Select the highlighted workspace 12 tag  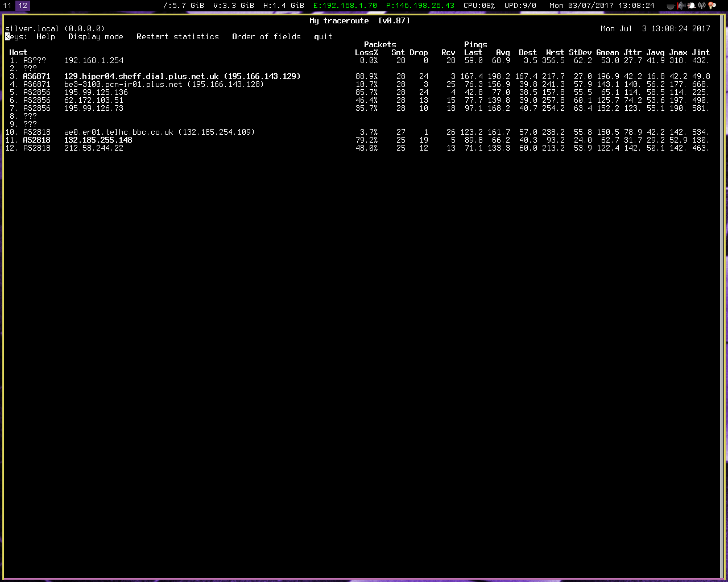[x=23, y=6]
